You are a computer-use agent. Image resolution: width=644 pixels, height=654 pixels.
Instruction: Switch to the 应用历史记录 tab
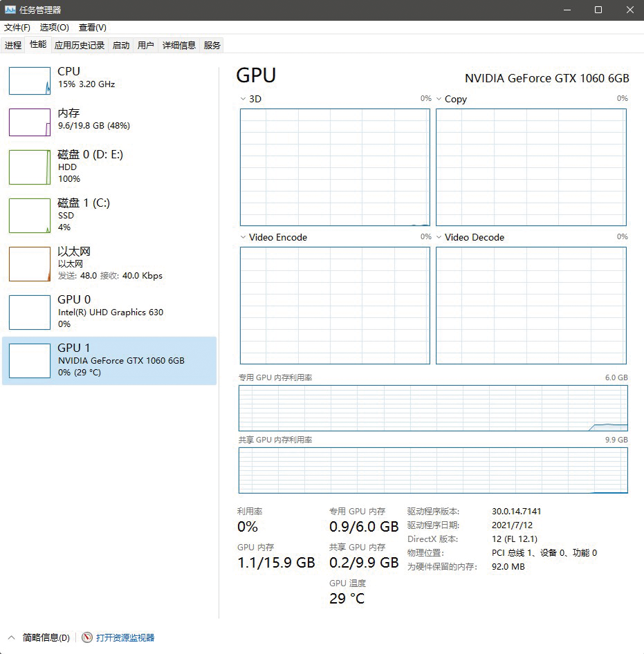tap(80, 45)
